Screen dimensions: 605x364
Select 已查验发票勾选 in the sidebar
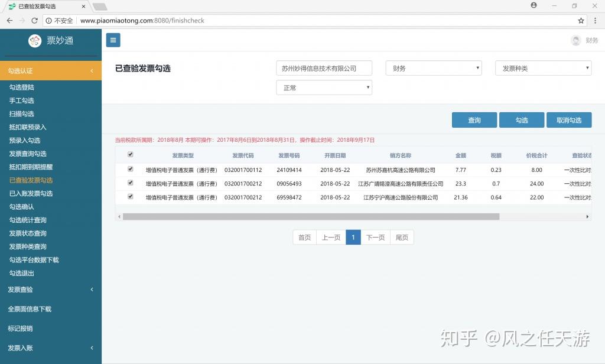(31, 180)
